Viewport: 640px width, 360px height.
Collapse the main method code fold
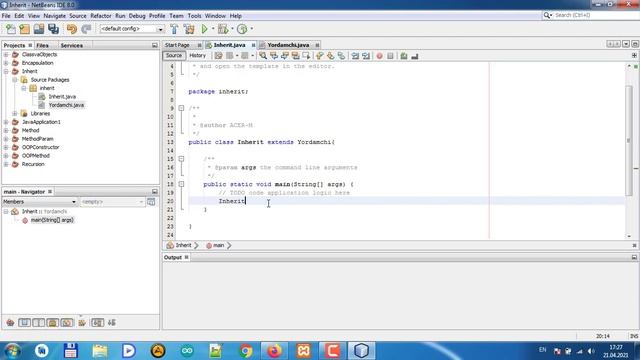click(181, 184)
